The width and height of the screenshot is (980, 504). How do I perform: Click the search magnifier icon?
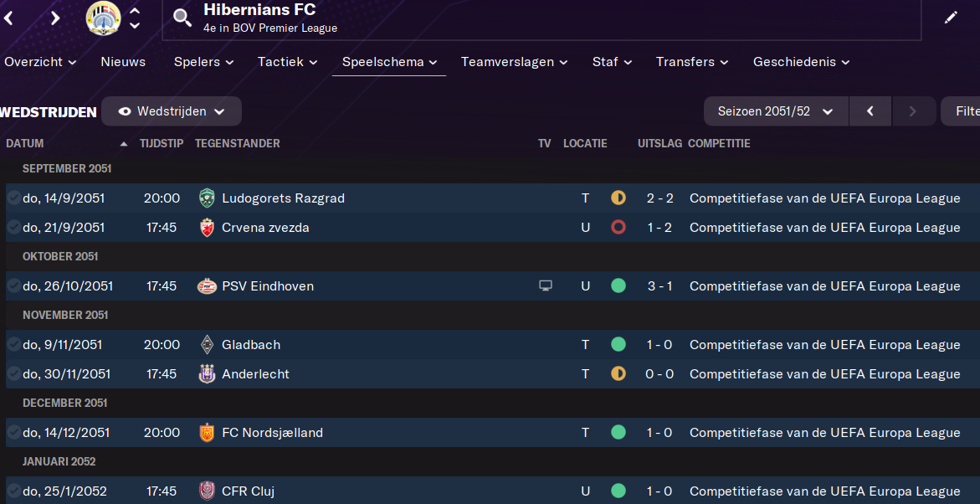182,18
